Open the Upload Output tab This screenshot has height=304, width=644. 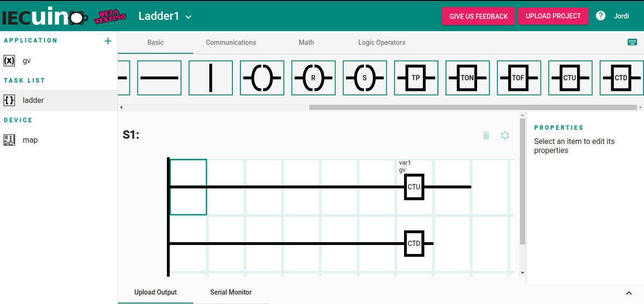pos(156,292)
